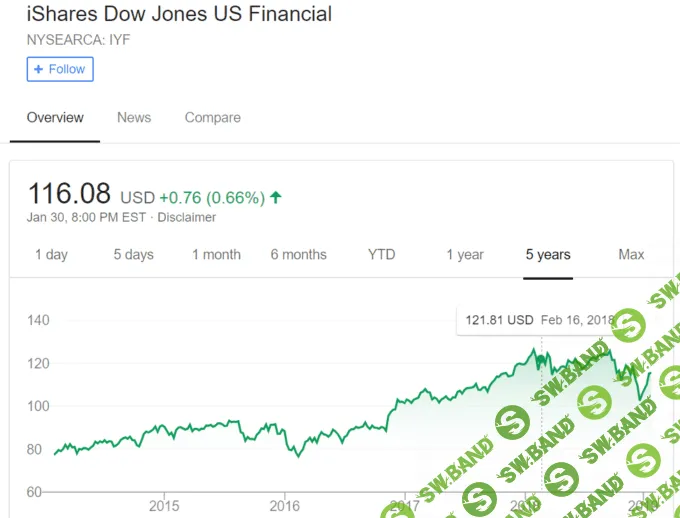Screen dimensions: 680x518
Task: Open the Disclaimer link
Action: click(x=187, y=217)
